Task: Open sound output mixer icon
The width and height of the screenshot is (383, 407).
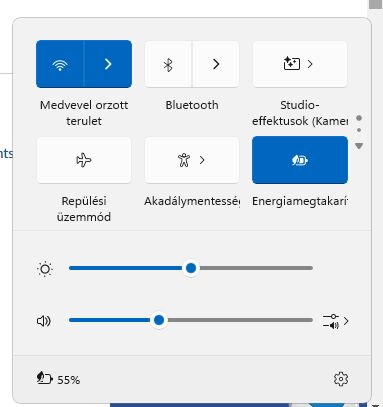Action: 331,321
